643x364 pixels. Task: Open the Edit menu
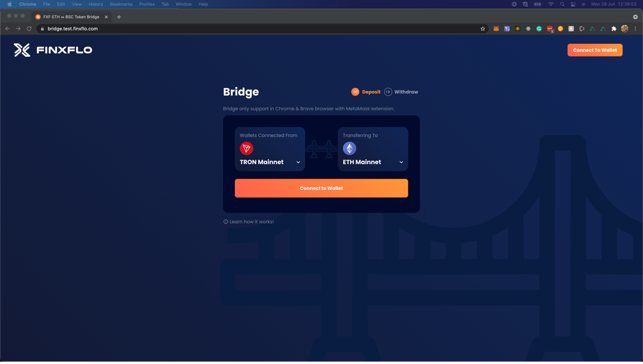pos(61,4)
